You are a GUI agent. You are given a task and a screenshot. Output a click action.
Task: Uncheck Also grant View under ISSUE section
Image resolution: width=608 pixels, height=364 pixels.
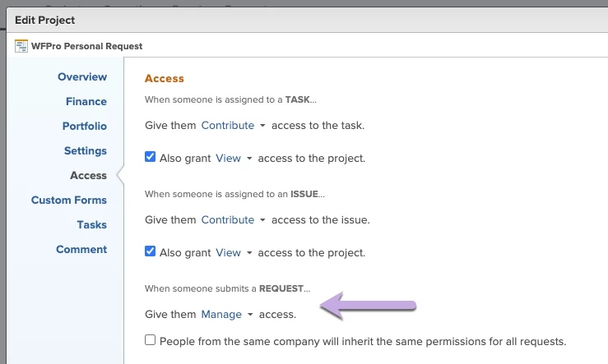click(x=150, y=251)
